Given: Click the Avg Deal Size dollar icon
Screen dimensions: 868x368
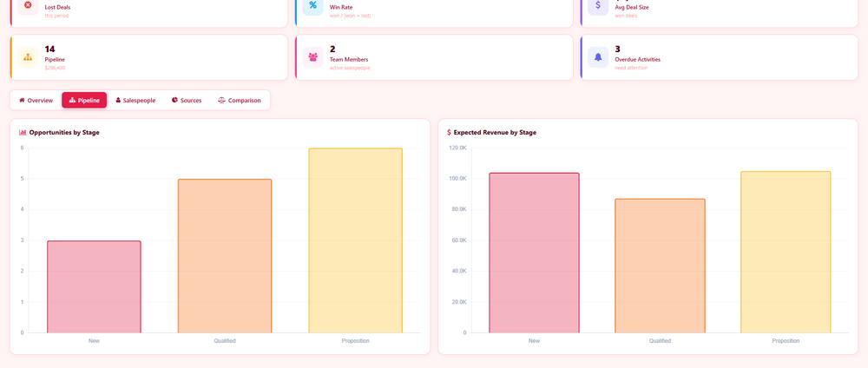Looking at the screenshot, I should coord(598,5).
